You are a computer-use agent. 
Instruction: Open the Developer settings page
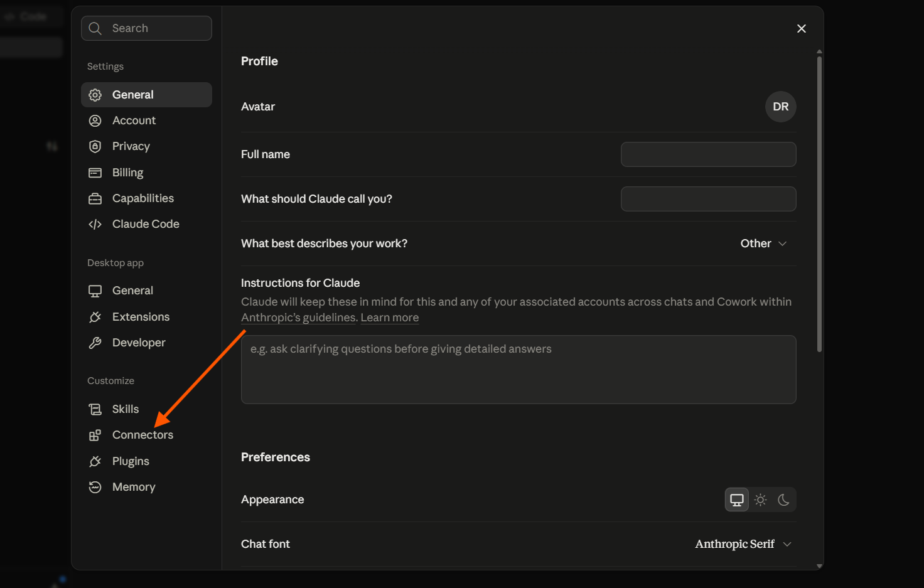(146, 343)
